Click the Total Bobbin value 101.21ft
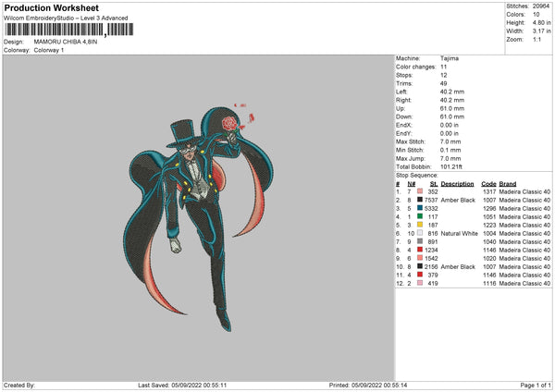 (451, 166)
